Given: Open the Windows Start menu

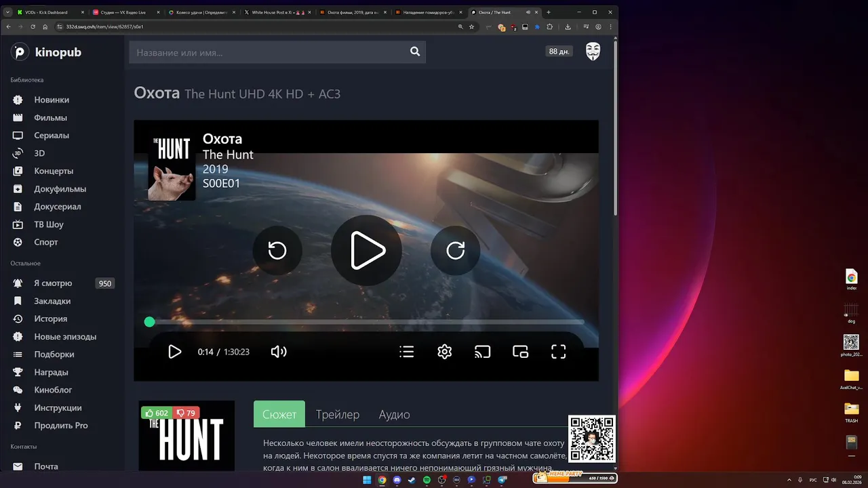Looking at the screenshot, I should 367,480.
